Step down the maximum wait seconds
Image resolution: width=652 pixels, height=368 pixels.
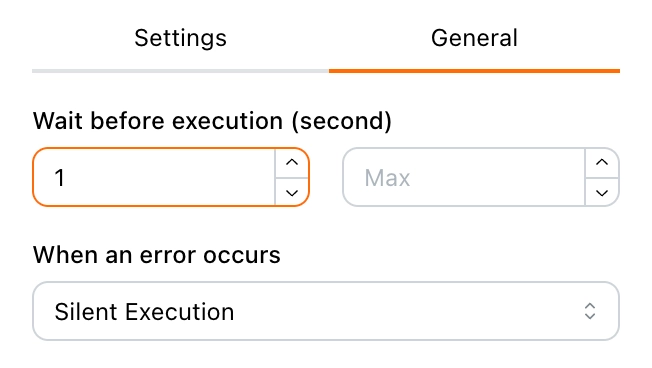[602, 192]
